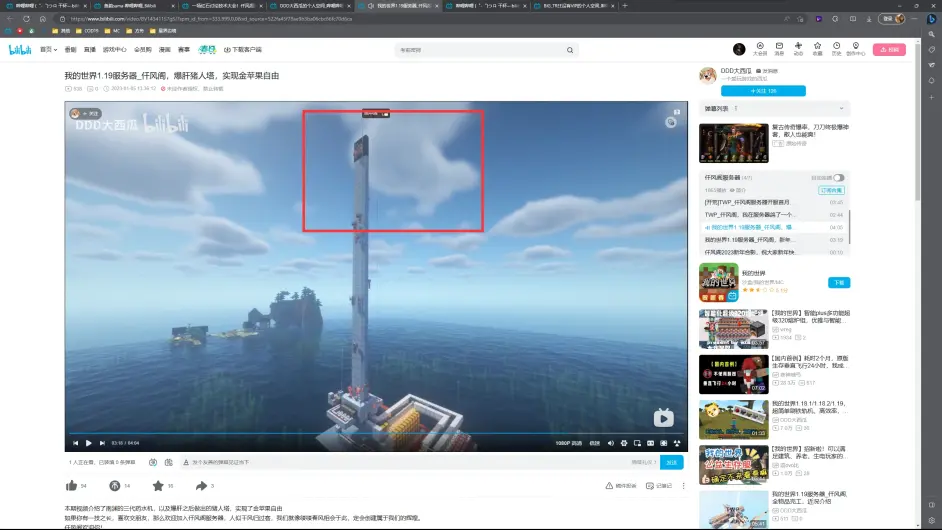Click the bilibili logo in header
The height and width of the screenshot is (530, 942).
pyautogui.click(x=20, y=49)
